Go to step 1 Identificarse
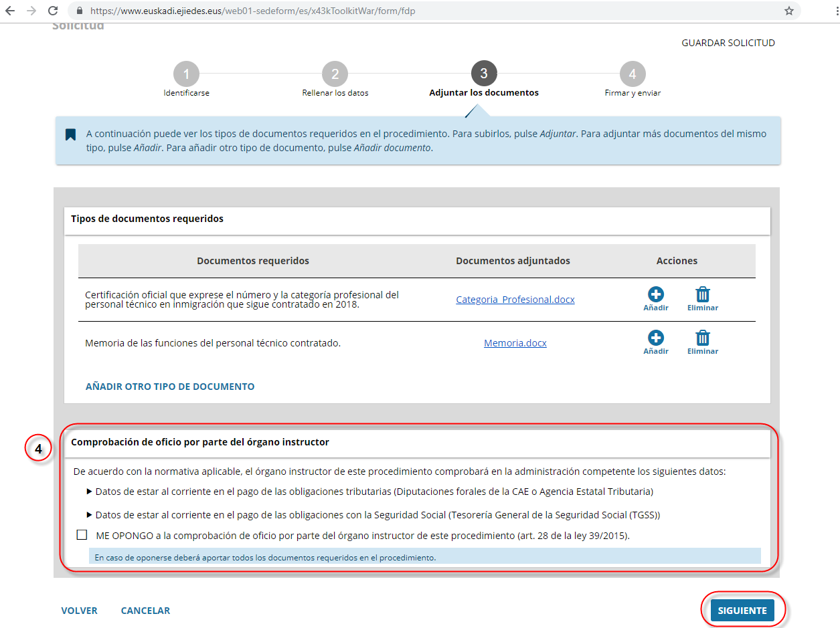 pyautogui.click(x=186, y=74)
